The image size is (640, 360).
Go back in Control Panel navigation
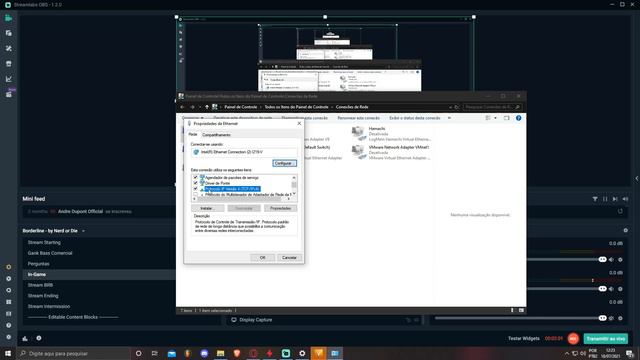click(x=182, y=107)
